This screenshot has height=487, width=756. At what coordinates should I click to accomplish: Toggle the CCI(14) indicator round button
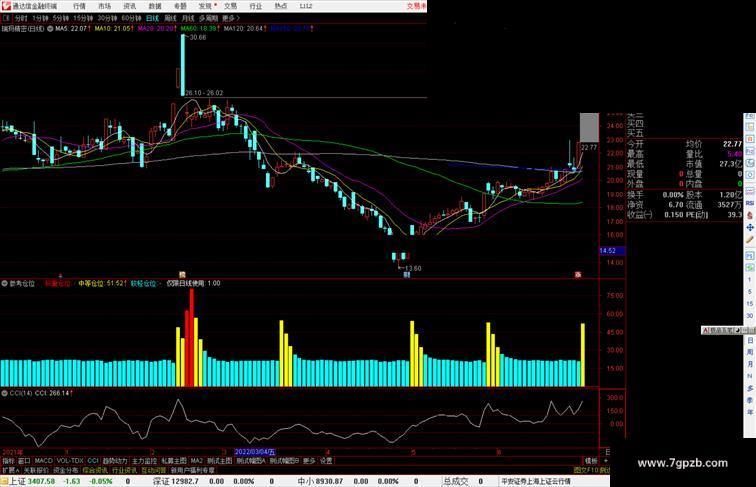pyautogui.click(x=5, y=393)
